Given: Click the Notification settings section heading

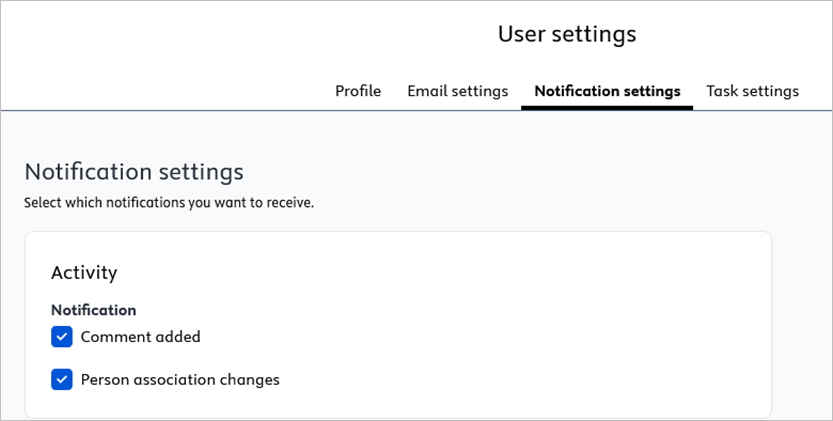Looking at the screenshot, I should [133, 172].
